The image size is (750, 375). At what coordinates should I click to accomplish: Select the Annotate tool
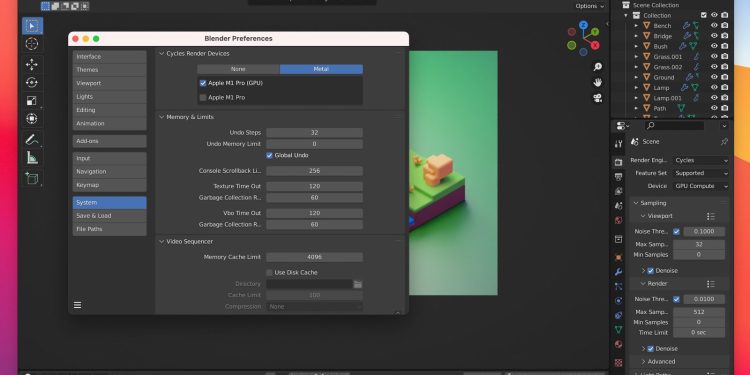(32, 140)
